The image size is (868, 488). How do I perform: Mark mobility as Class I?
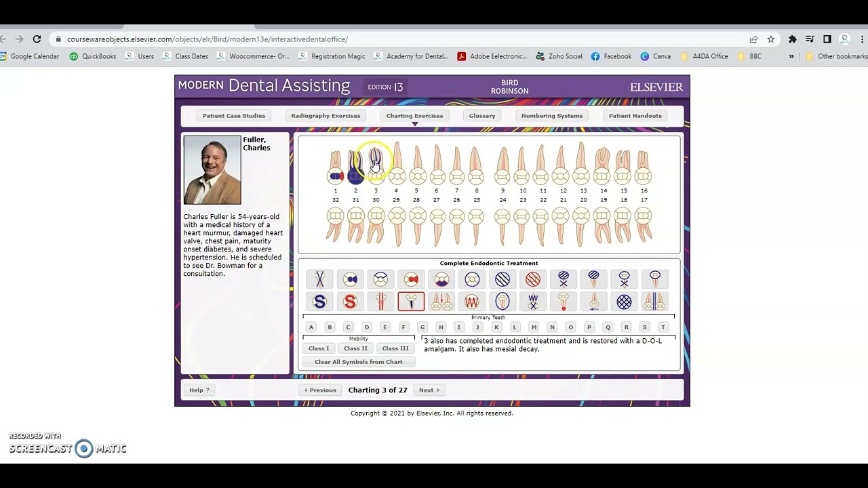tap(319, 348)
